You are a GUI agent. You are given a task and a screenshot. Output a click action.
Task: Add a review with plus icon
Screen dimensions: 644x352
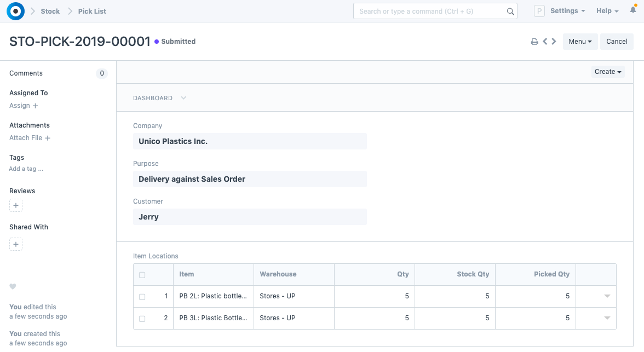pos(16,206)
